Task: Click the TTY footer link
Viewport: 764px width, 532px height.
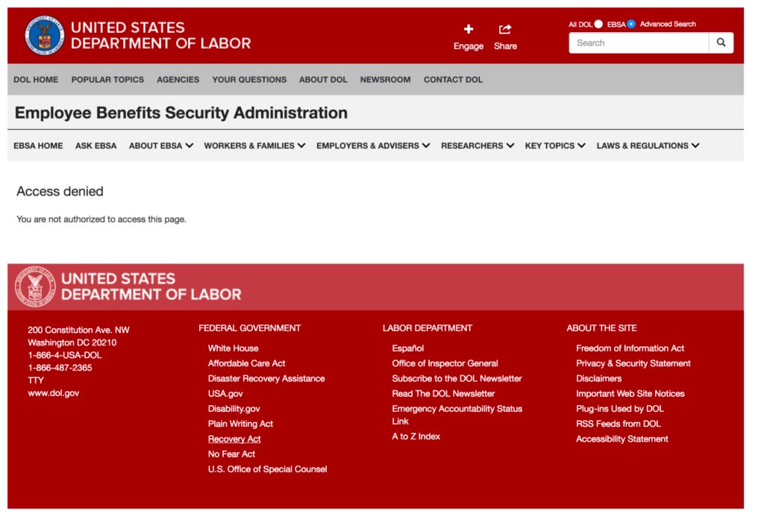Action: tap(36, 381)
